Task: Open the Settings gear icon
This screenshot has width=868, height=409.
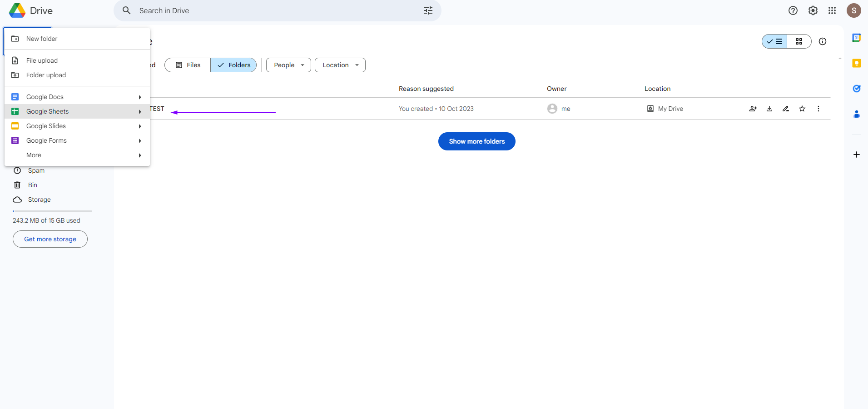Action: [813, 10]
